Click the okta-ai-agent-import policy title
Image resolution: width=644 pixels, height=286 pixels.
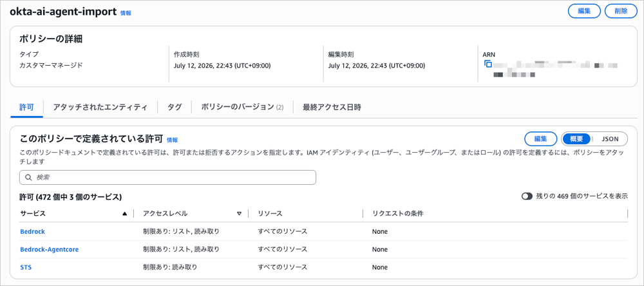(63, 12)
